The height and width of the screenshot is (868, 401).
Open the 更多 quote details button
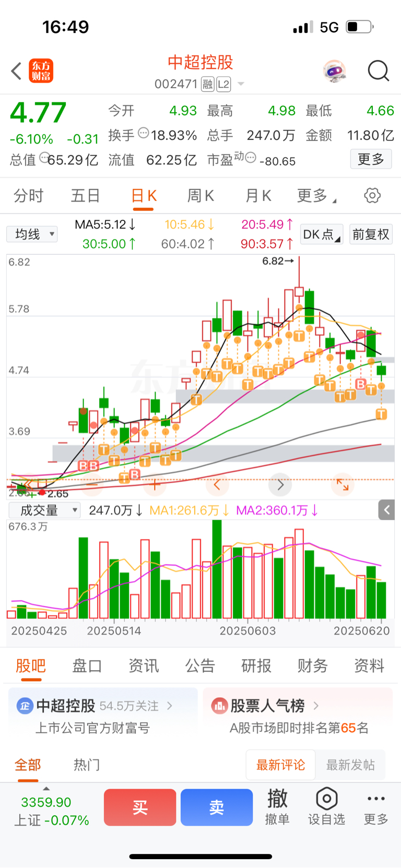(371, 159)
